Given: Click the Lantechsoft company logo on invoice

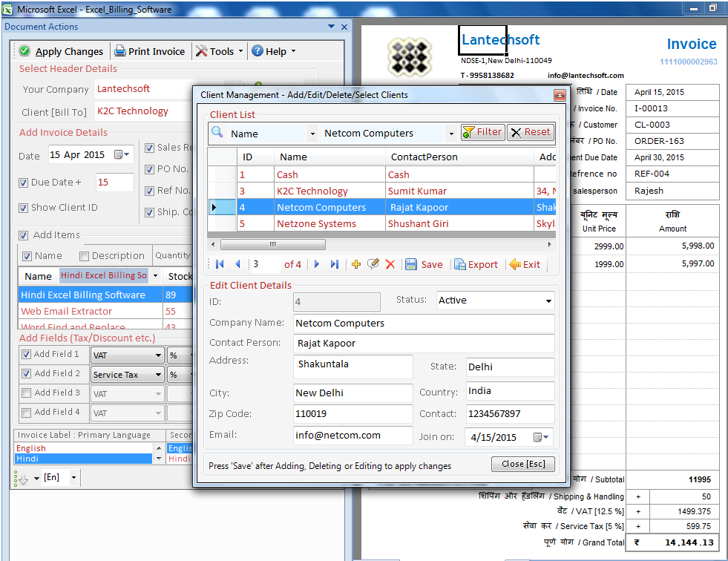Looking at the screenshot, I should [410, 56].
